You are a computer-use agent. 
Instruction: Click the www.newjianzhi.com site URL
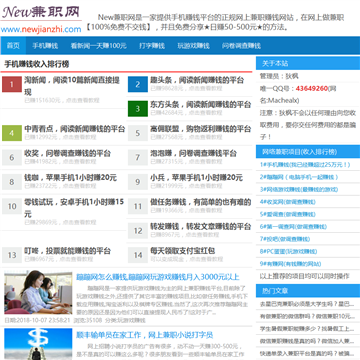pyautogui.click(x=41, y=29)
